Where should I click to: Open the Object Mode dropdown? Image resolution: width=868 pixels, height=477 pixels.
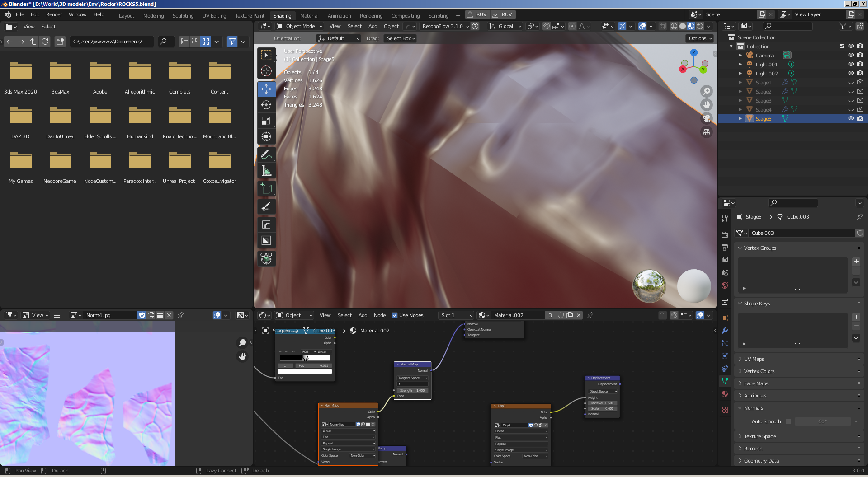tap(300, 26)
